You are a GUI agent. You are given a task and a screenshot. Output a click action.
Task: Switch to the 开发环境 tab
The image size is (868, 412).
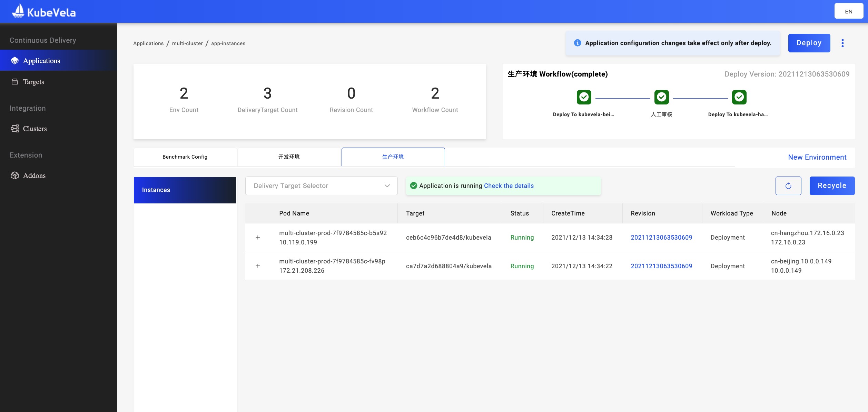pyautogui.click(x=289, y=157)
